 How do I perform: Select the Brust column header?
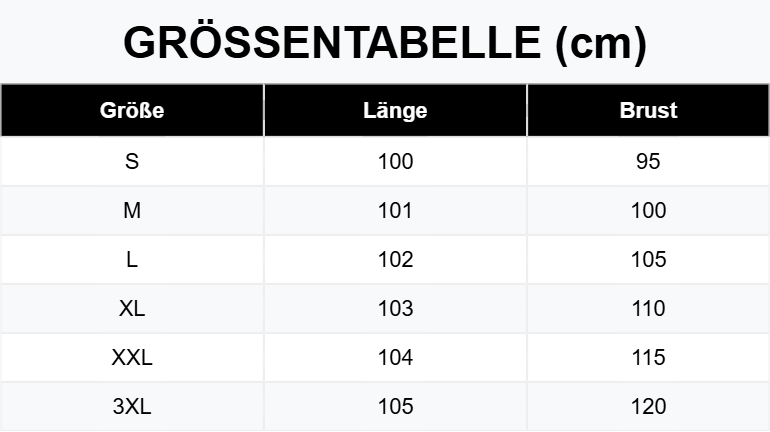[x=648, y=110]
